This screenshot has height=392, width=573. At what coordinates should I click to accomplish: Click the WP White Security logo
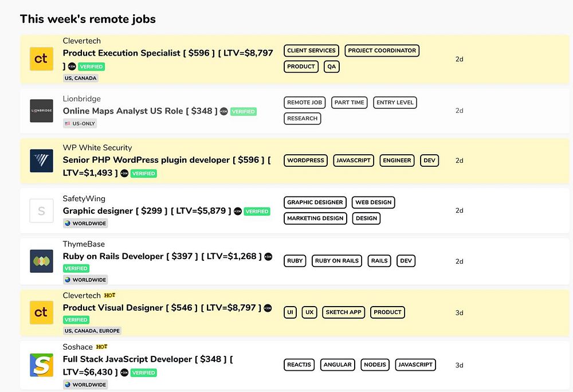(x=41, y=160)
